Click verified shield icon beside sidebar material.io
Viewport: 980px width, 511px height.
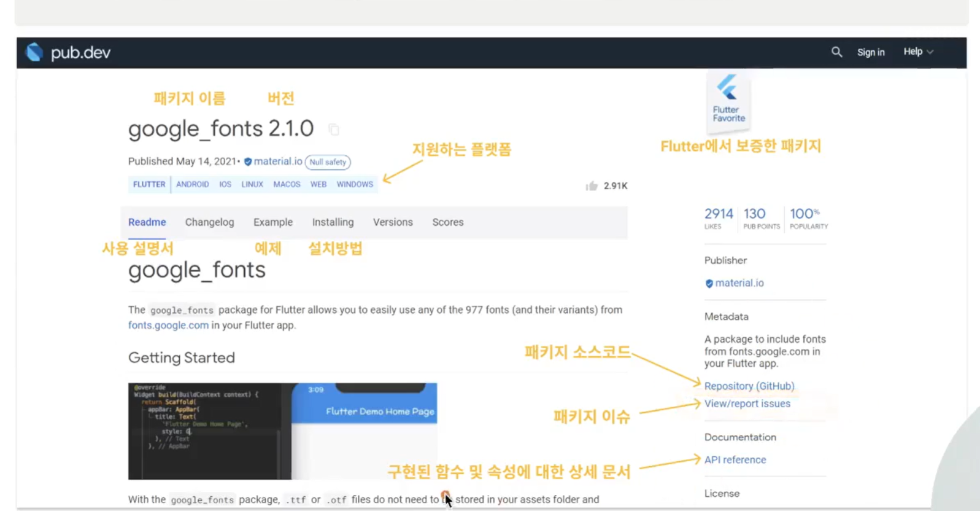click(709, 283)
